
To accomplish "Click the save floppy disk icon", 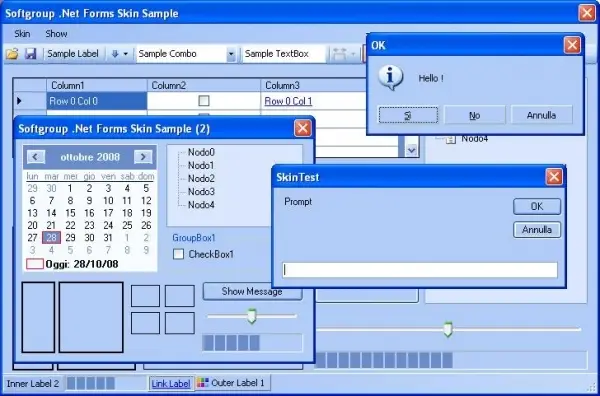I will coord(31,54).
